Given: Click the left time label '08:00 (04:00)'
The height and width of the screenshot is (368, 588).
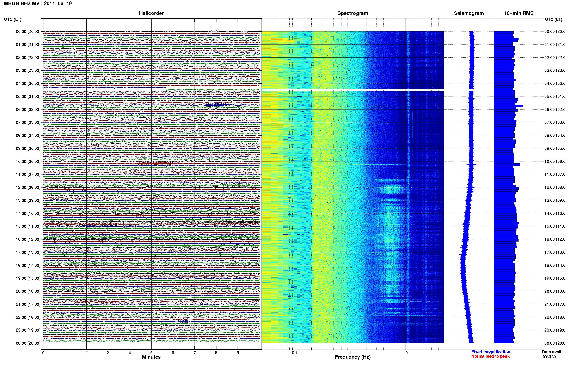Looking at the screenshot, I should pos(28,135).
